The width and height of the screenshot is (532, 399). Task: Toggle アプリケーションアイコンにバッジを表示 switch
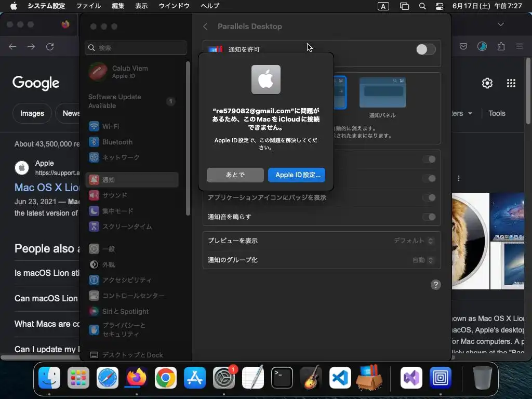click(429, 197)
